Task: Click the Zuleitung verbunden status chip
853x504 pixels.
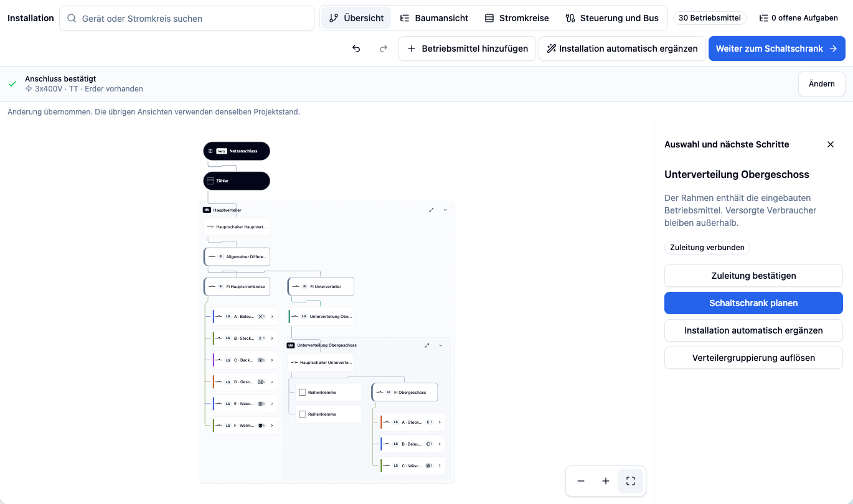Action: 707,248
